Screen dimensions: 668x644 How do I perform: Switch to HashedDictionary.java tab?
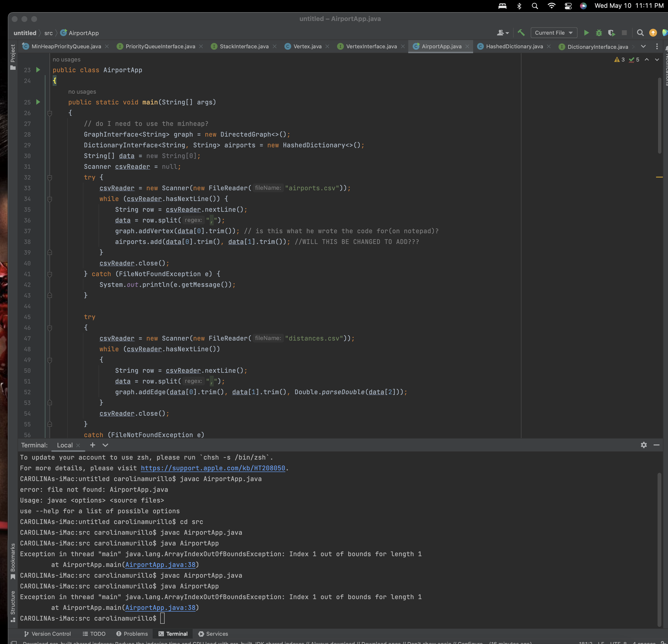pos(514,46)
